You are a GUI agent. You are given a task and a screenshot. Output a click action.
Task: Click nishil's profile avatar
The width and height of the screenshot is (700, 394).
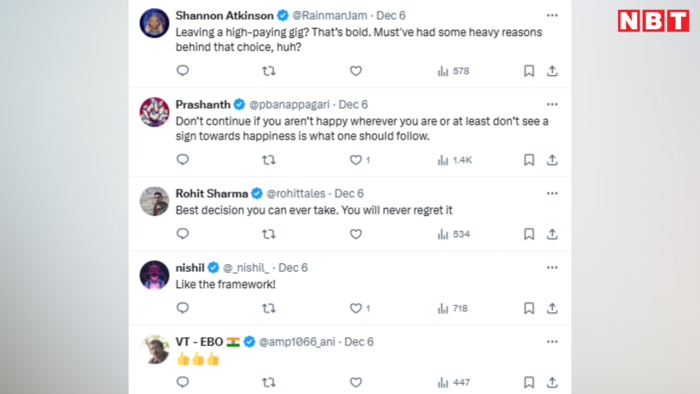coord(154,275)
